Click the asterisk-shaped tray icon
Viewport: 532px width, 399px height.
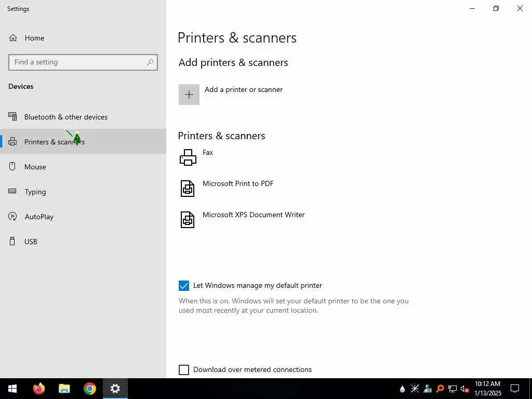[x=415, y=389]
